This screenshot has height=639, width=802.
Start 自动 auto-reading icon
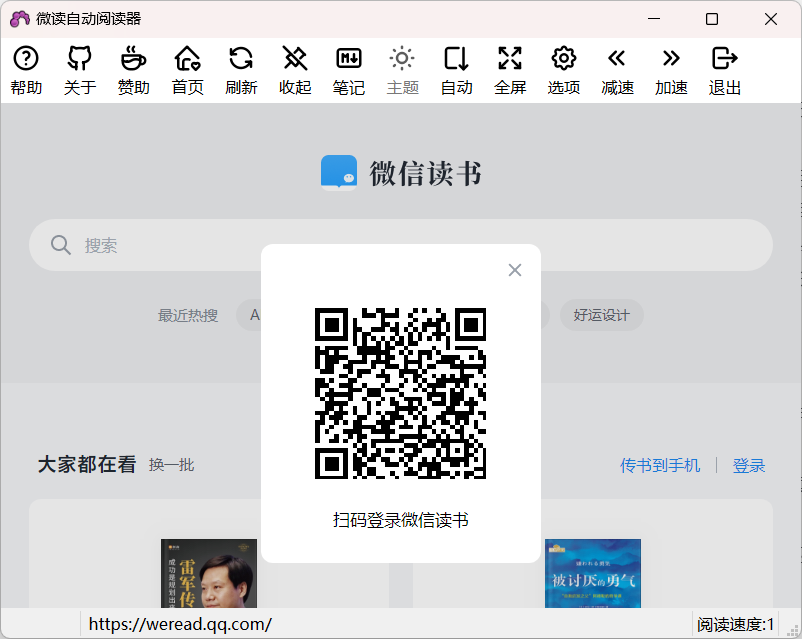click(456, 68)
